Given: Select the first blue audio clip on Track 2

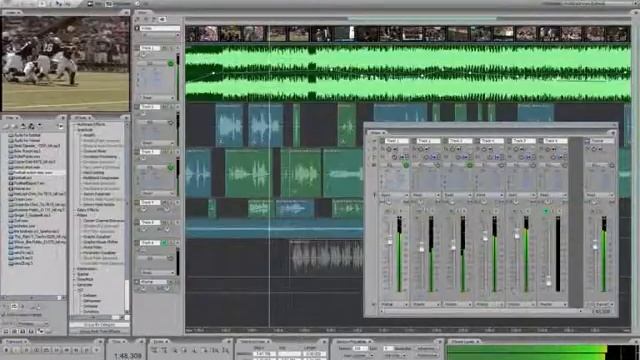Looking at the screenshot, I should point(229,125).
